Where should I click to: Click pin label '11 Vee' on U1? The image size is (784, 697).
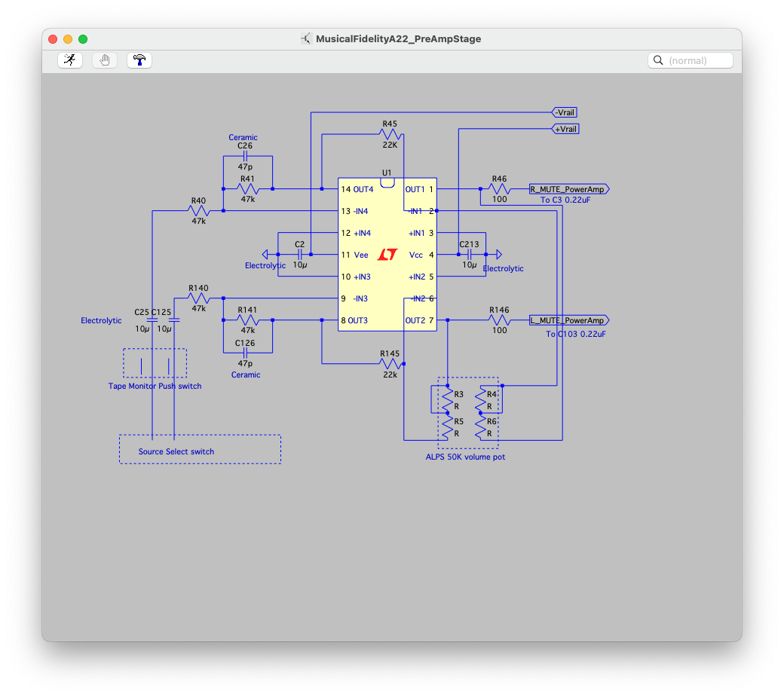point(354,255)
